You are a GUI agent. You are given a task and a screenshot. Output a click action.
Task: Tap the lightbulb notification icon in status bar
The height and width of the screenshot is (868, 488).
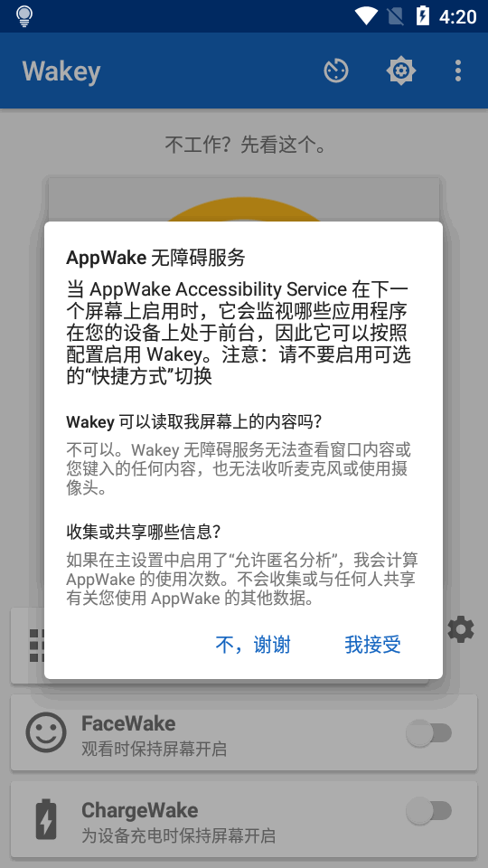pos(24,16)
